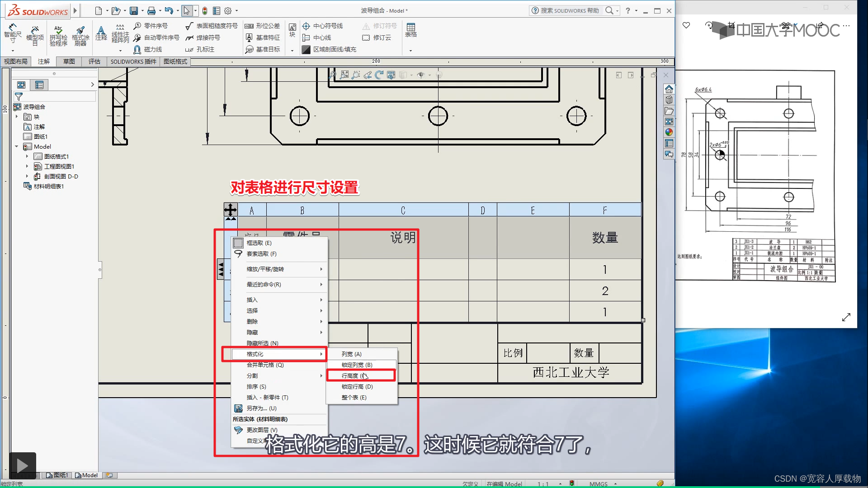
Task: Switch to the 草图 (Sketch) ribbon tab
Action: (69, 61)
